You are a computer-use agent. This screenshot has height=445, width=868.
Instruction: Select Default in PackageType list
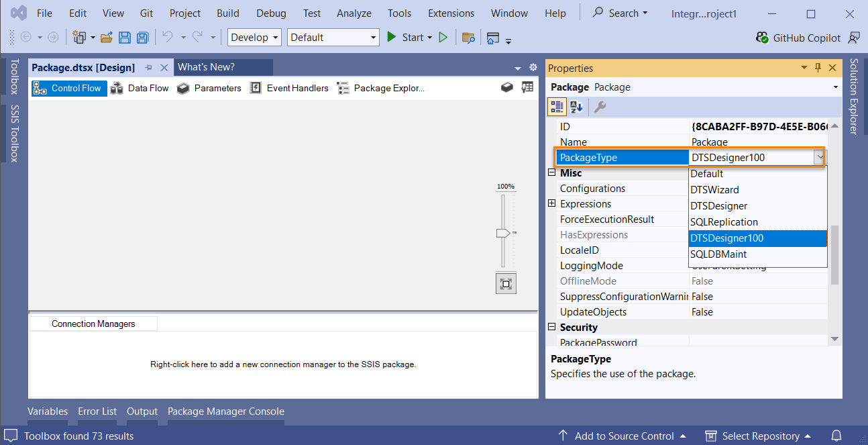(x=758, y=174)
